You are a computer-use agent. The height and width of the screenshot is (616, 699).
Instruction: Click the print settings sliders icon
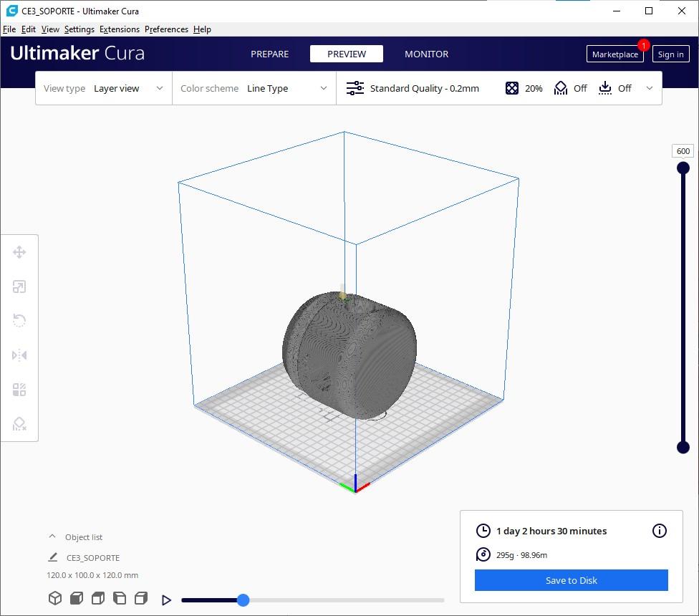(355, 88)
